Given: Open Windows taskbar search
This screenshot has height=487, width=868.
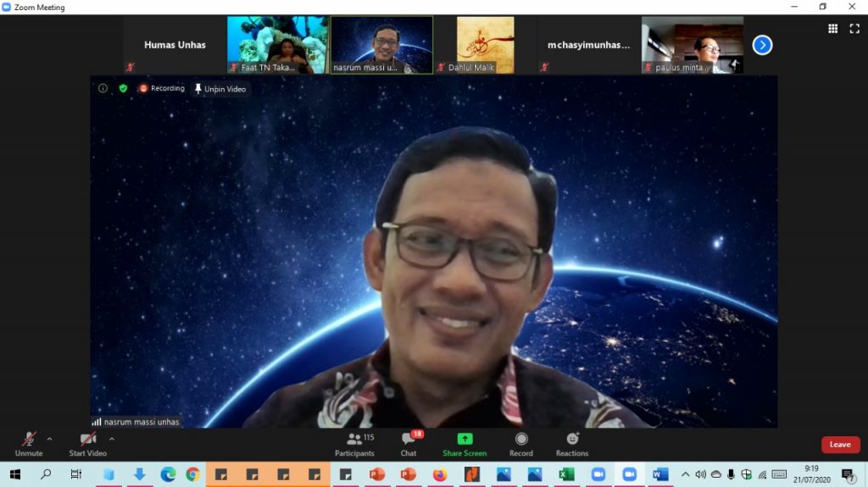Looking at the screenshot, I should [x=46, y=474].
